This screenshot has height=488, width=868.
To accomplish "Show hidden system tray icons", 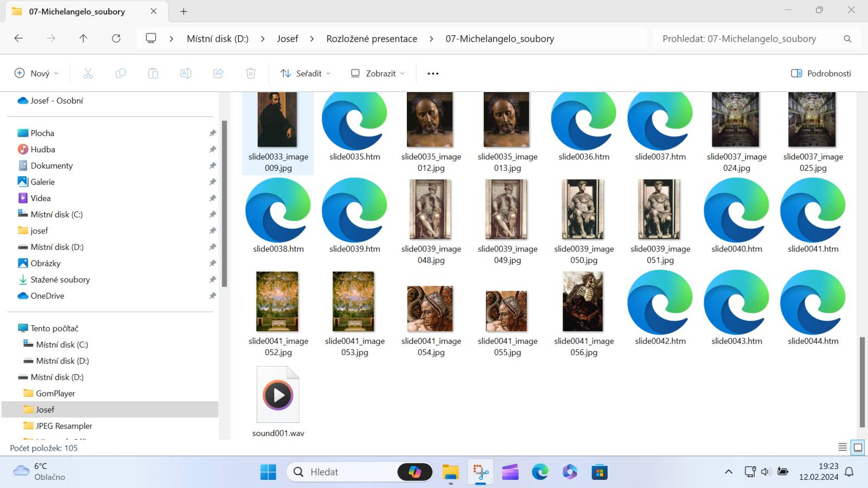I will 729,472.
